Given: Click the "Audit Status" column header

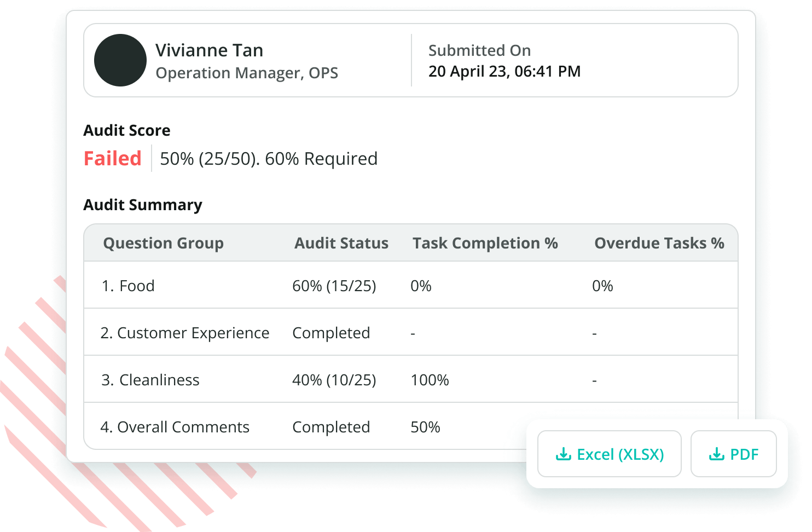Looking at the screenshot, I should point(341,243).
